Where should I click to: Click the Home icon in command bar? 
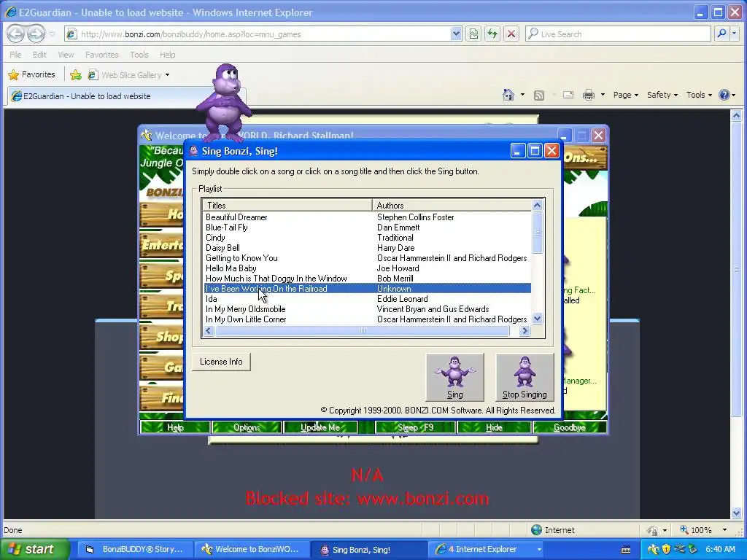point(508,95)
